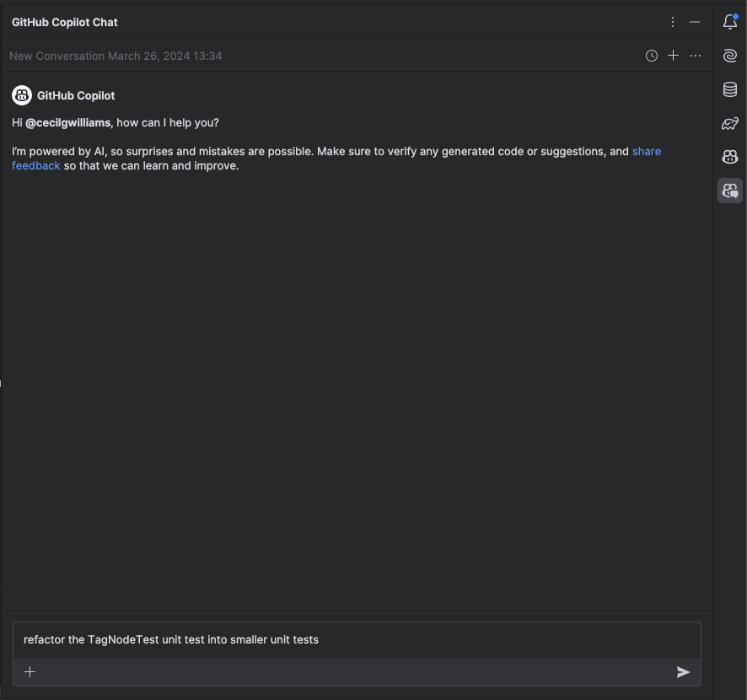Hide the Copilot Chat panel

[x=694, y=22]
